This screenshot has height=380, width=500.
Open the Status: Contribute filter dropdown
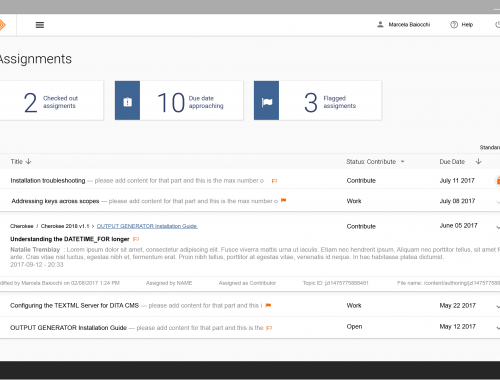pyautogui.click(x=402, y=162)
